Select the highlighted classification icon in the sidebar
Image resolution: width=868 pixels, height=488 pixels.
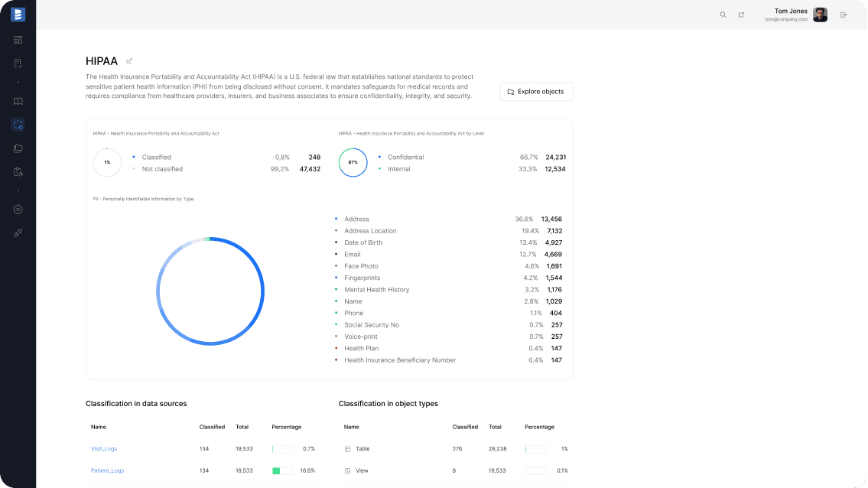(x=18, y=124)
